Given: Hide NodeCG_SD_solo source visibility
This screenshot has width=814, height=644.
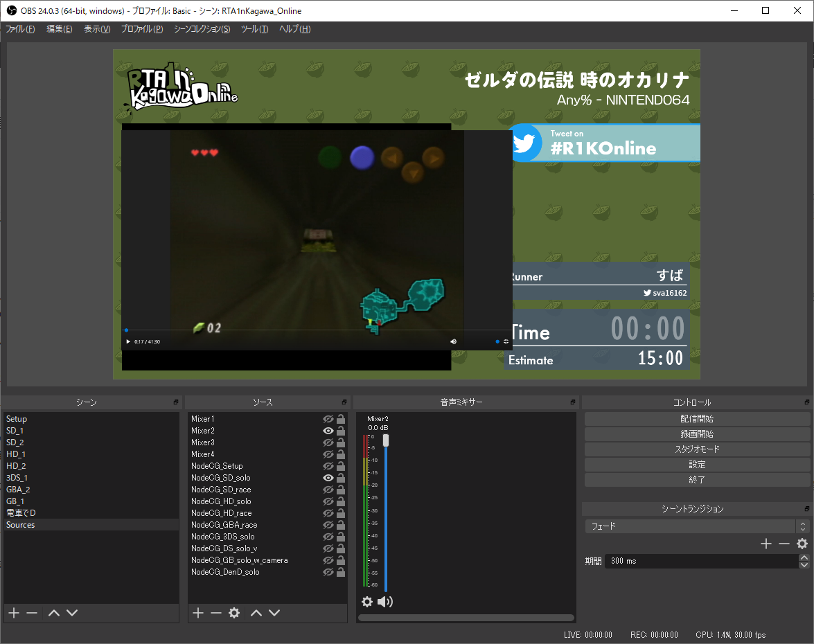Looking at the screenshot, I should (x=328, y=478).
